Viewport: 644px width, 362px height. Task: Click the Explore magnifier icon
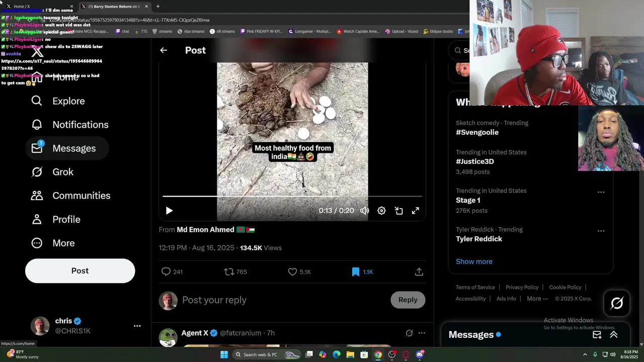(37, 101)
